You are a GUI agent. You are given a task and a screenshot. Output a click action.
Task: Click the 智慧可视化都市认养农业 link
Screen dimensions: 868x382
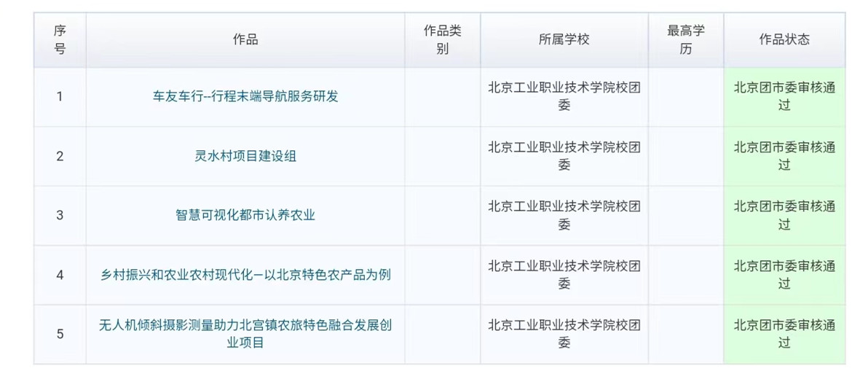[x=245, y=215]
